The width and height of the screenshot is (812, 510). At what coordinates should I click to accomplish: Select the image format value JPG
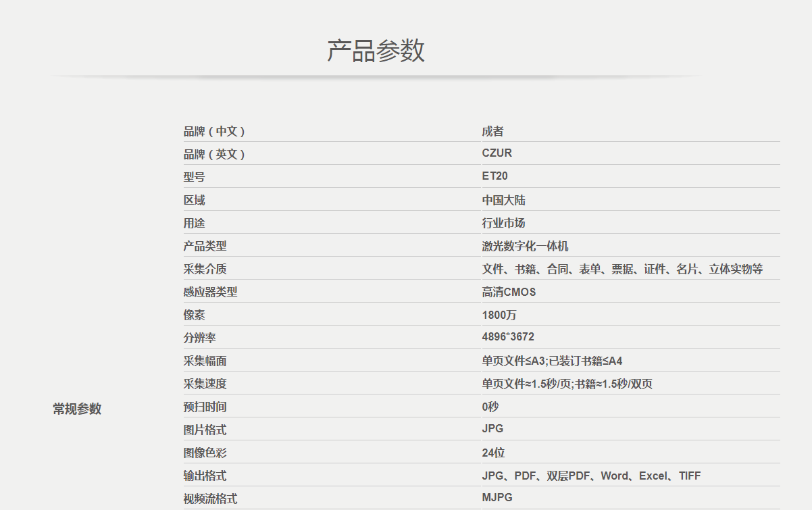pyautogui.click(x=492, y=429)
